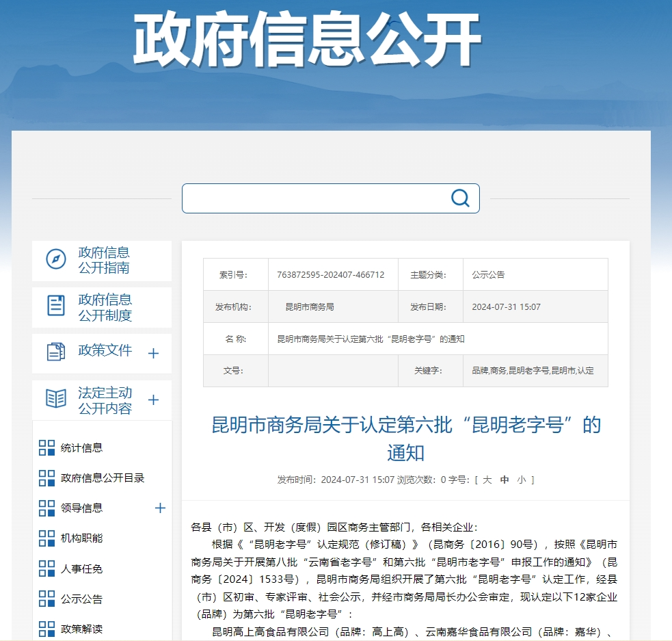Click grid icon beside 公示公告
This screenshot has height=641, width=672.
pos(46,599)
